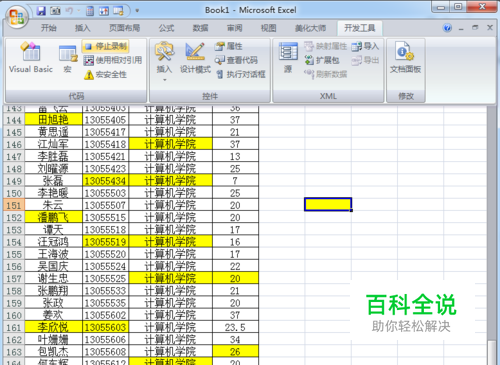Click 计算机学院 cell in row 146
Image resolution: width=500 pixels, height=365 pixels.
(170, 144)
